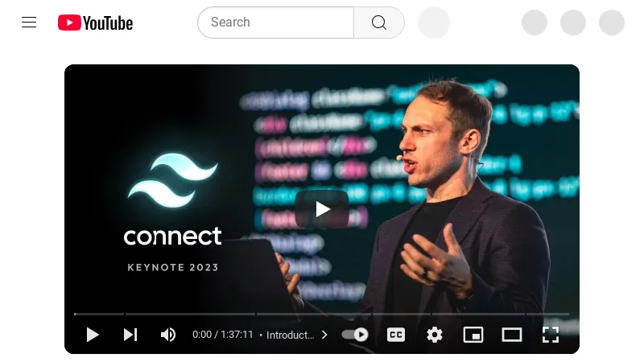
Task: Toggle autoplay switch
Action: click(355, 335)
